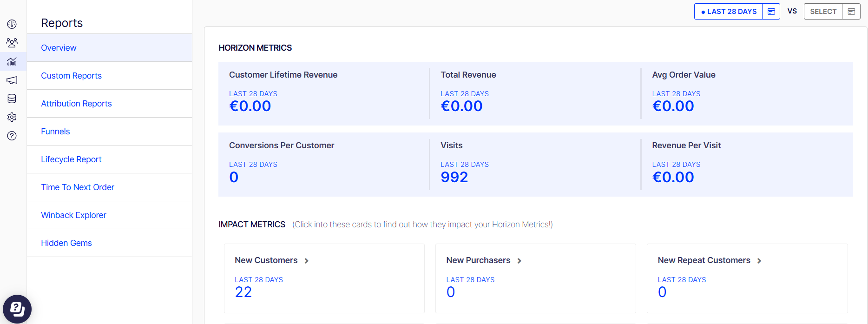
Task: Navigate to Funnels
Action: (x=110, y=132)
